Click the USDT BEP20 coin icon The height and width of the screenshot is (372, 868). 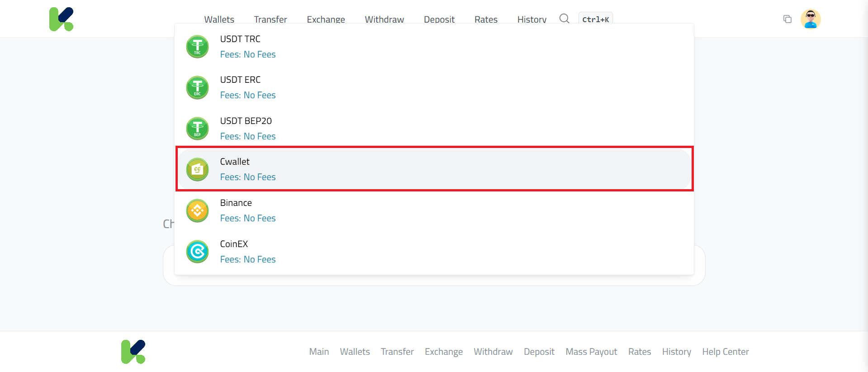tap(198, 129)
